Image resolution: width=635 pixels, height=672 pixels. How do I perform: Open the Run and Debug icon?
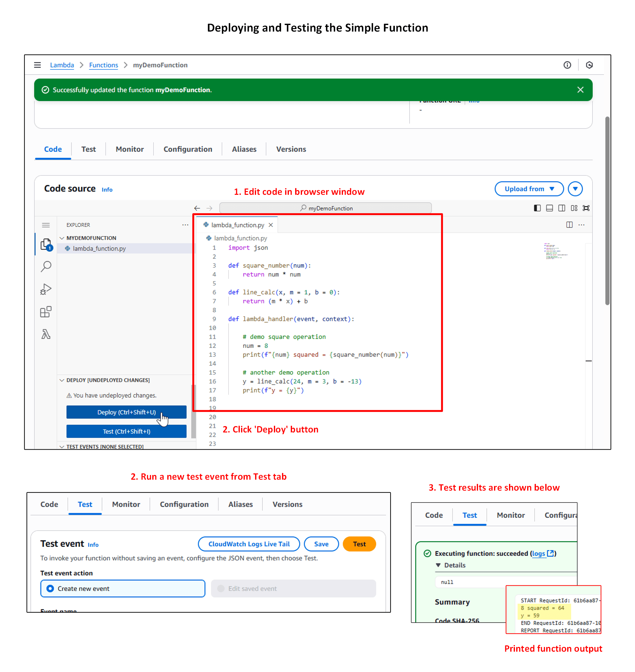tap(46, 289)
